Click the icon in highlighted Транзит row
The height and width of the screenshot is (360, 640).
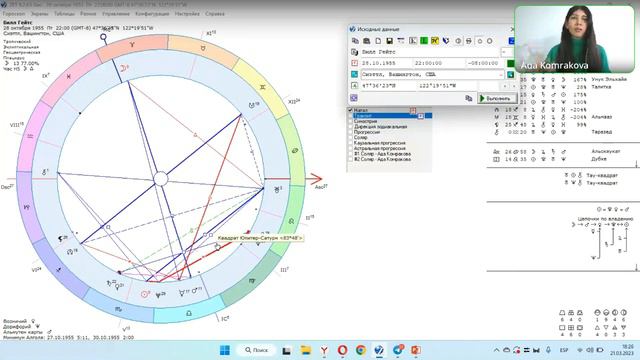[x=420, y=116]
